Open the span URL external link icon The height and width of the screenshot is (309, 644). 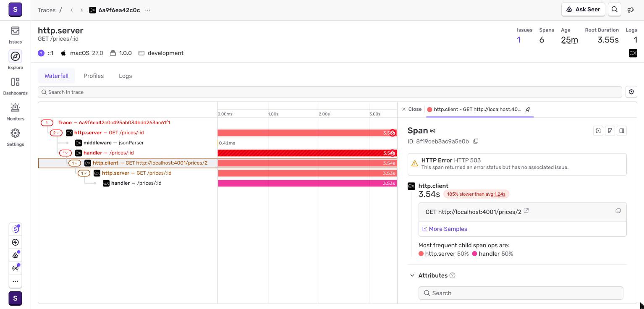pyautogui.click(x=526, y=211)
